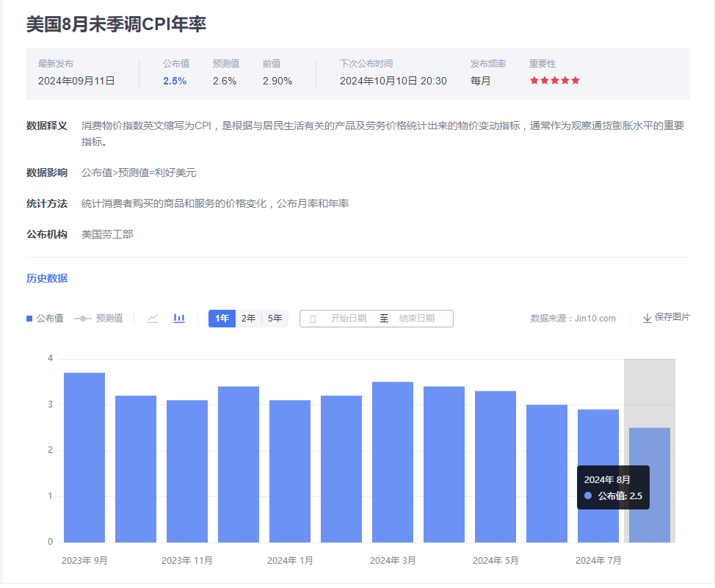Click the 2024年 3月 bar
Screen dimensions: 715x588
(393, 462)
